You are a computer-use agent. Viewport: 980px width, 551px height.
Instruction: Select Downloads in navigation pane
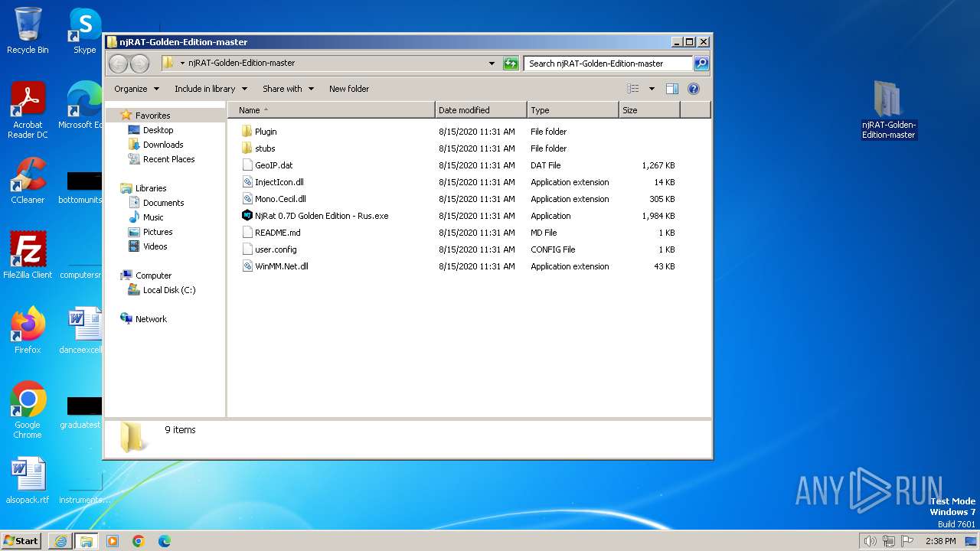pyautogui.click(x=163, y=145)
